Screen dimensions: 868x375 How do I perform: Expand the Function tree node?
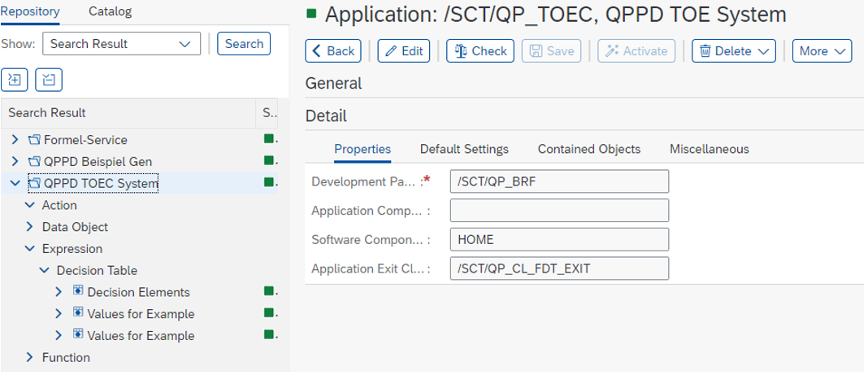coord(30,357)
